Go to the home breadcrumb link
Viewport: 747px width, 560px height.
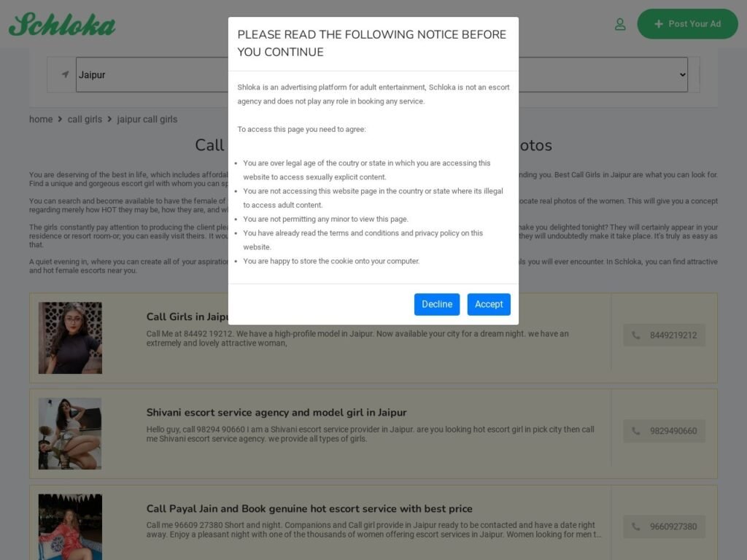41,119
